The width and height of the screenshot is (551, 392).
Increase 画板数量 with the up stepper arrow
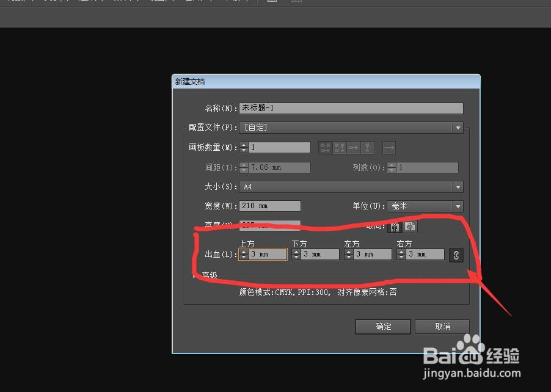click(x=243, y=144)
